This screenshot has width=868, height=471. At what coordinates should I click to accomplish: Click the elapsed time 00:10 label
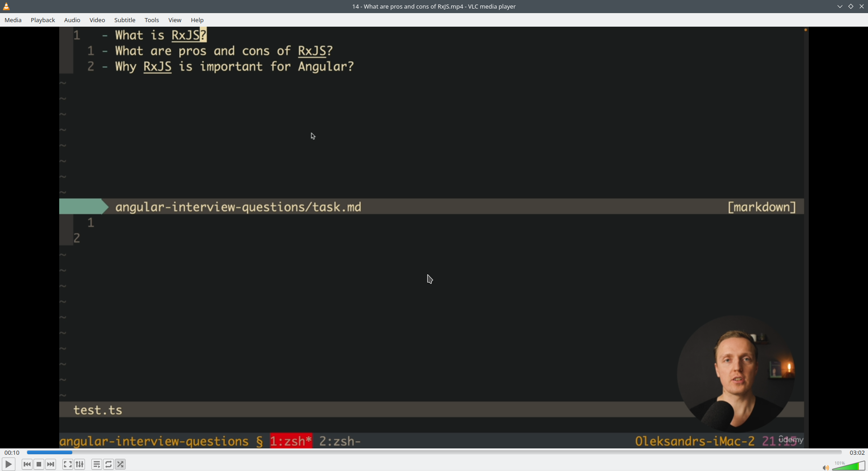12,452
